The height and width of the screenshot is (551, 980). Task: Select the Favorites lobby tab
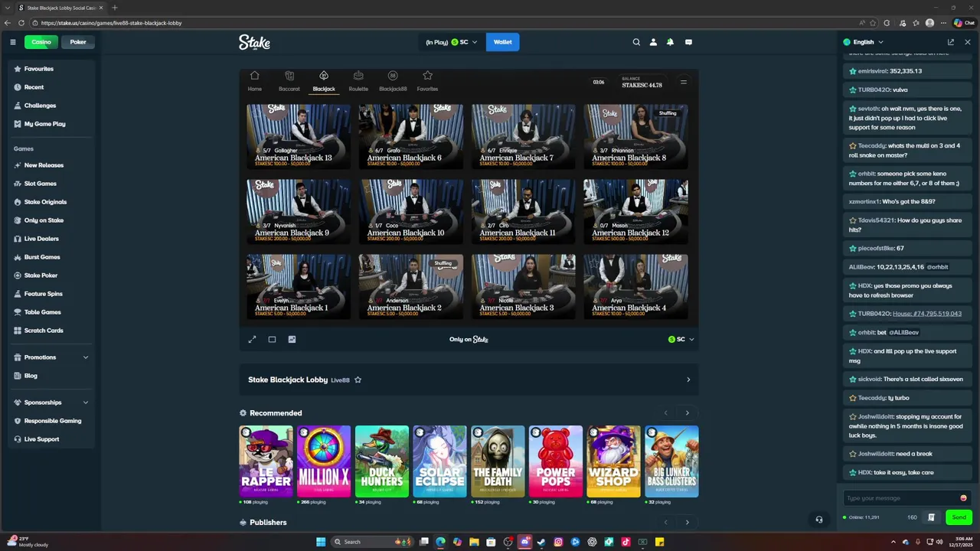427,80
